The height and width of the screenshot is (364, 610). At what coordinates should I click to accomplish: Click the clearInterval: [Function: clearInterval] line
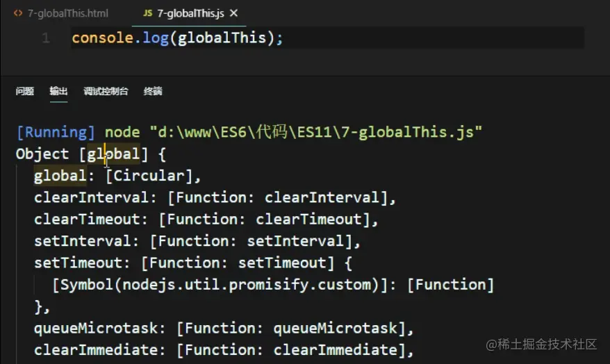(215, 197)
